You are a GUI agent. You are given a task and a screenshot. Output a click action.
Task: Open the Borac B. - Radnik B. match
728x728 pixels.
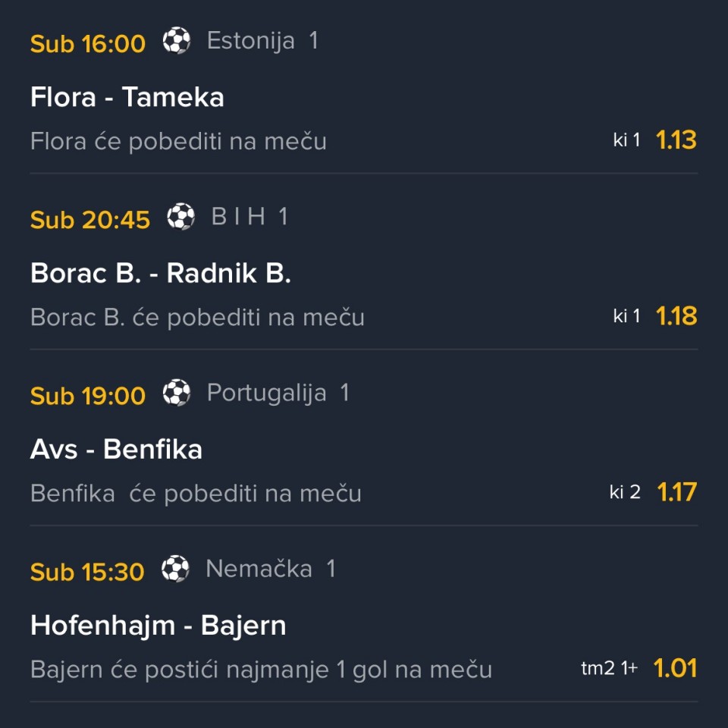(161, 274)
